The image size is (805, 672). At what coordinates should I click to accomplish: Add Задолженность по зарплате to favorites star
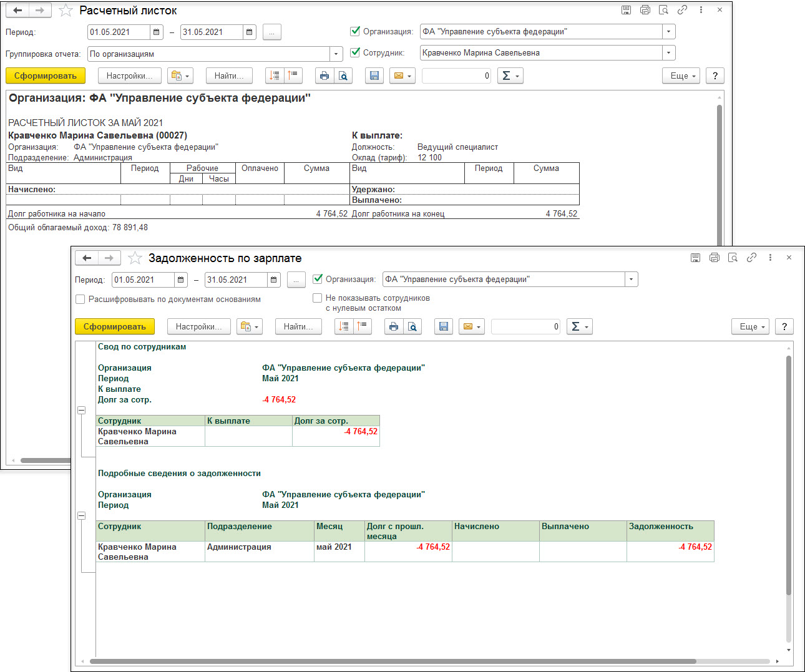[135, 258]
